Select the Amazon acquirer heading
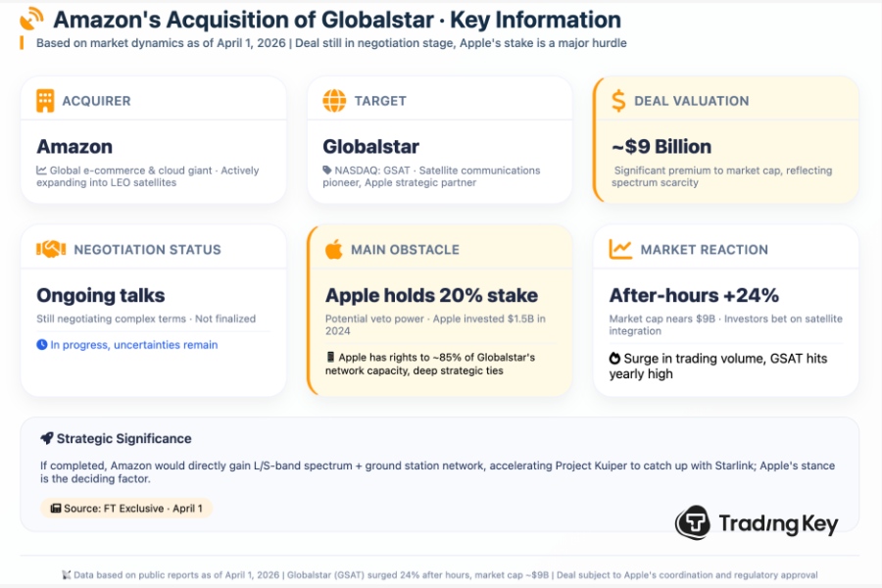This screenshot has width=882, height=588. click(74, 147)
